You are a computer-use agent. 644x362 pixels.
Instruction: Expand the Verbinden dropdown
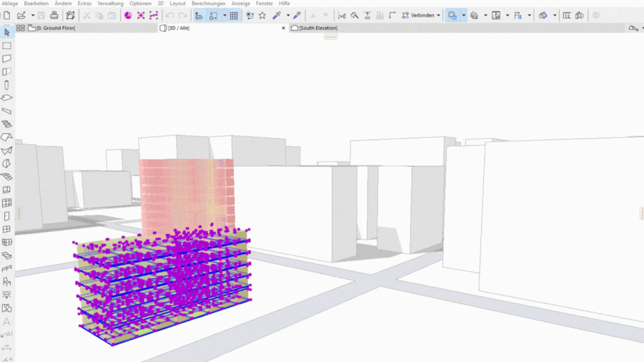[438, 15]
